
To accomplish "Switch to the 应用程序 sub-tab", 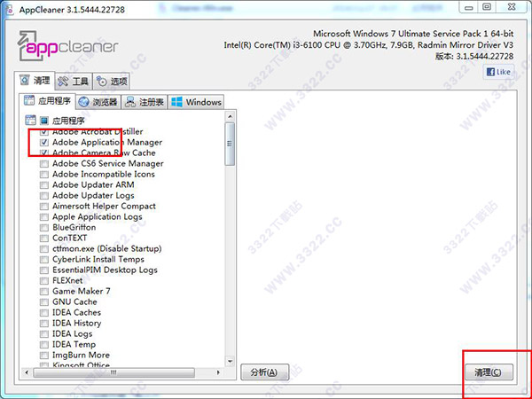I will click(47, 101).
